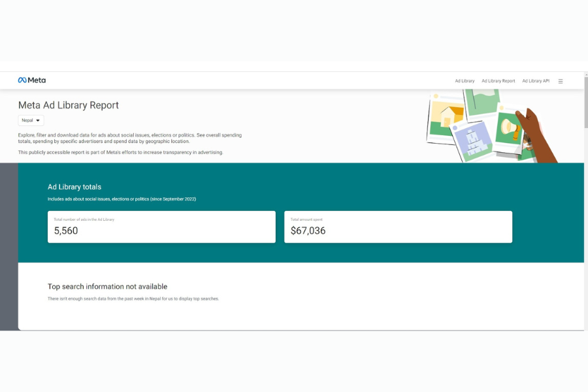Click the page's vertical scrollbar

tap(585, 105)
